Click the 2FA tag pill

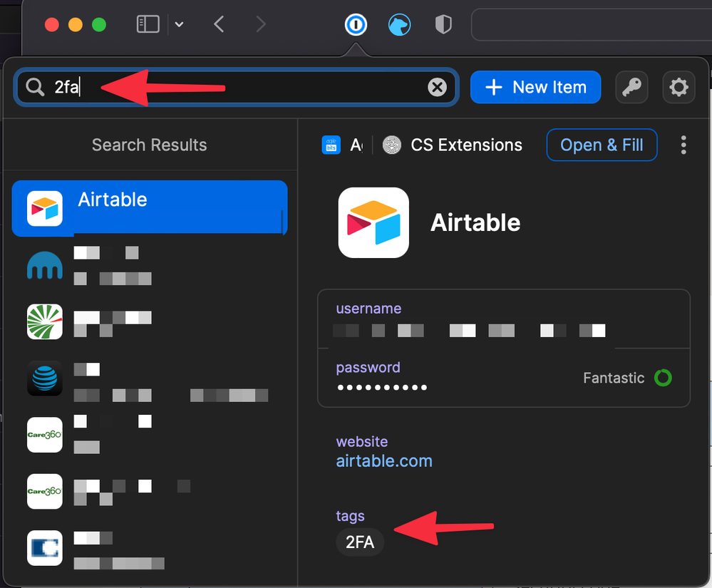pyautogui.click(x=360, y=542)
